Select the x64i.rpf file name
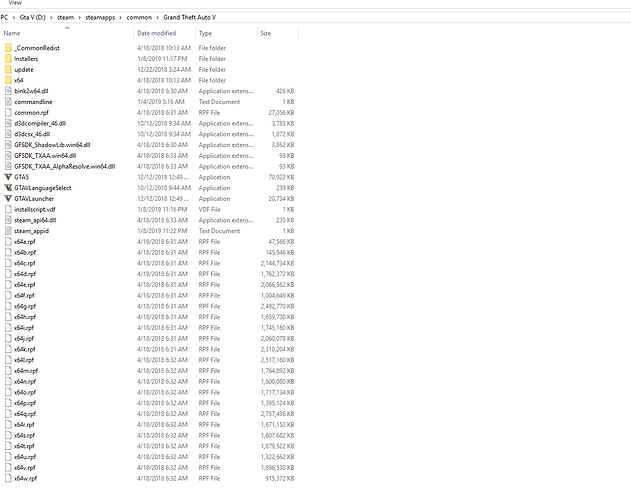Viewport: 631px width, 499px height. (24, 328)
